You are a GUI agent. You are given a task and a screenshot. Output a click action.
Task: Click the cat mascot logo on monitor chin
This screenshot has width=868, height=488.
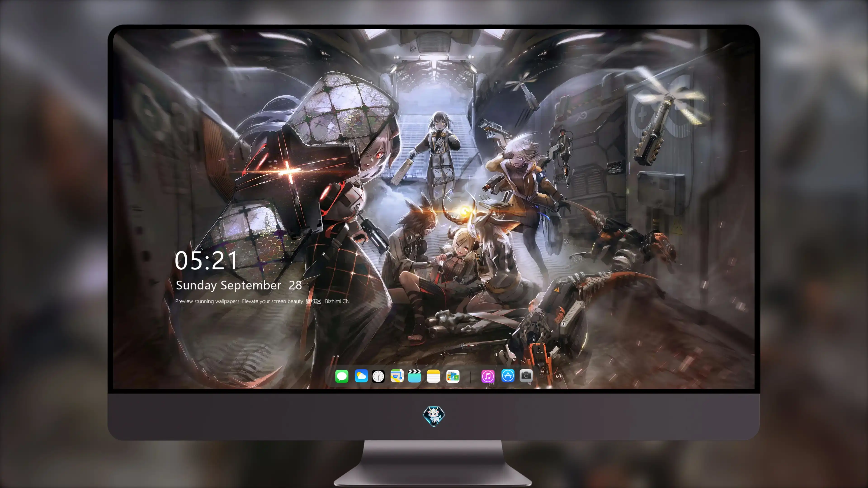[434, 416]
